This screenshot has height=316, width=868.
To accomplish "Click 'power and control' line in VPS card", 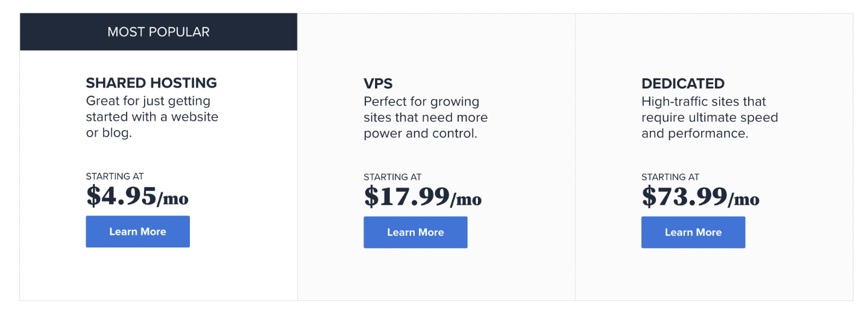I will 420,134.
